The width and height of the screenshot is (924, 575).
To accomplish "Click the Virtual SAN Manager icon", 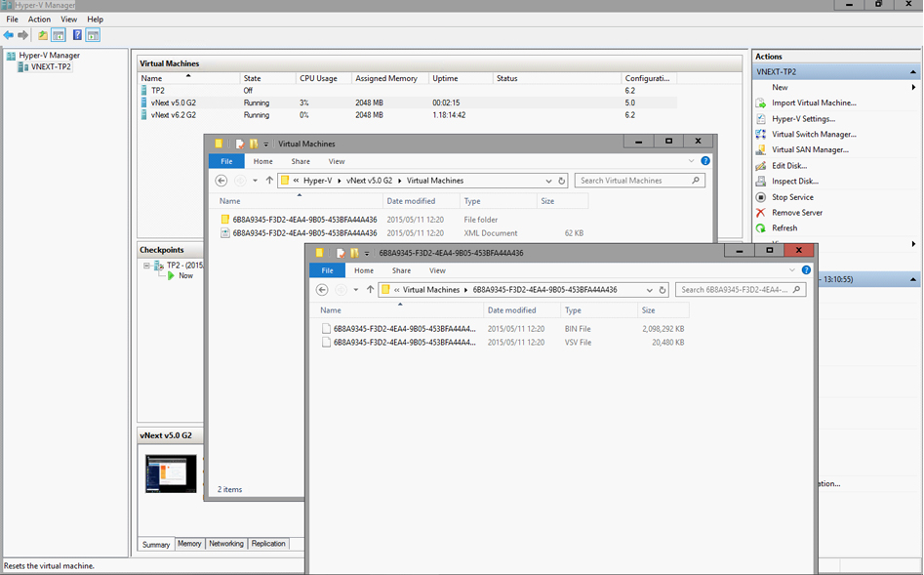I will [x=761, y=149].
